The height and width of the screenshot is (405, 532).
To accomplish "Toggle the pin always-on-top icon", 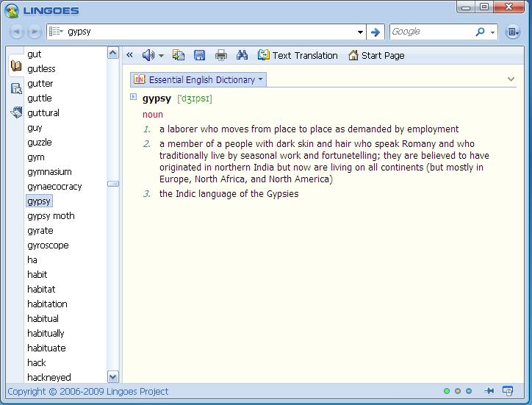I will (489, 391).
